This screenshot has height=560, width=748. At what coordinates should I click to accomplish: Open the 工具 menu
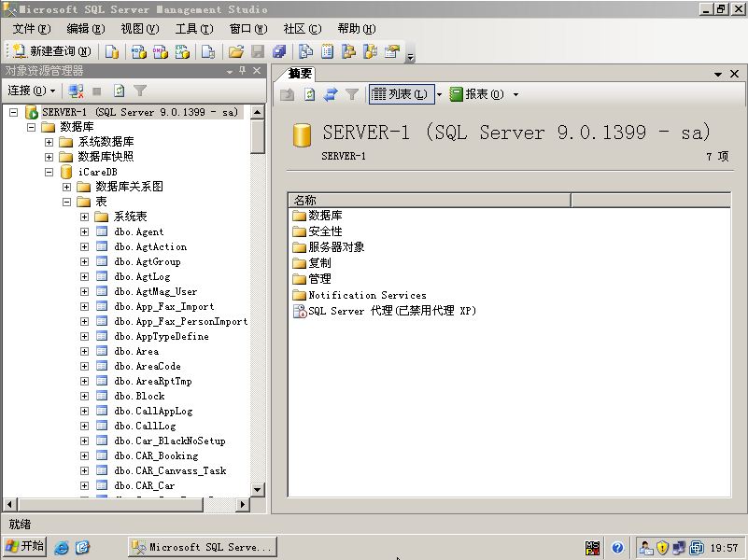pyautogui.click(x=194, y=29)
